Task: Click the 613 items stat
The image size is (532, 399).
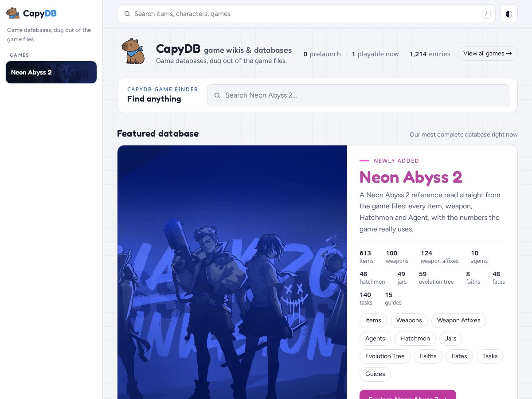Action: 367,257
